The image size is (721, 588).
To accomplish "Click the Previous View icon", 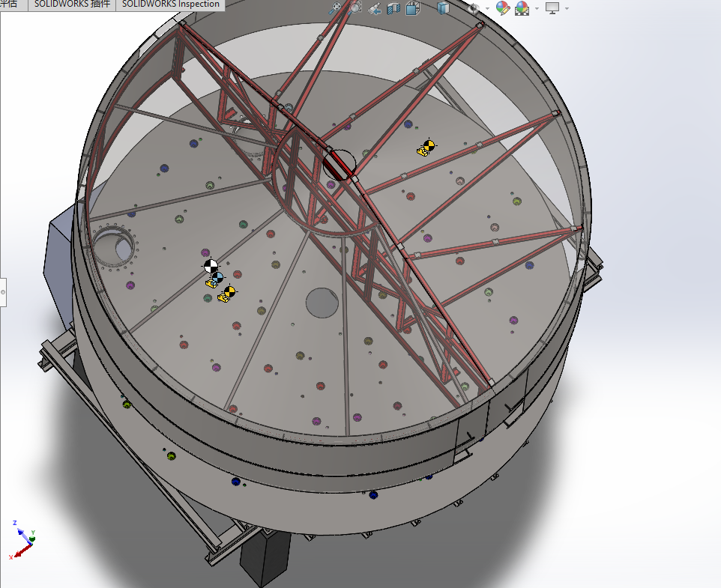I will tap(375, 8).
